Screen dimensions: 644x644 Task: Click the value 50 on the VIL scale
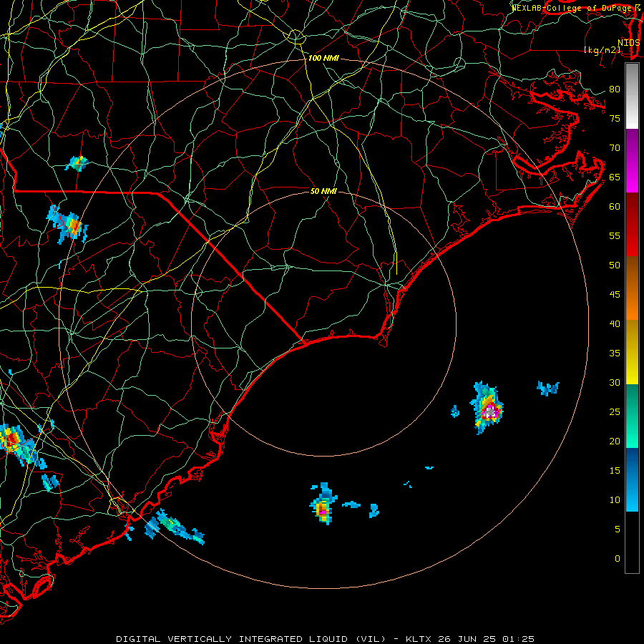615,265
